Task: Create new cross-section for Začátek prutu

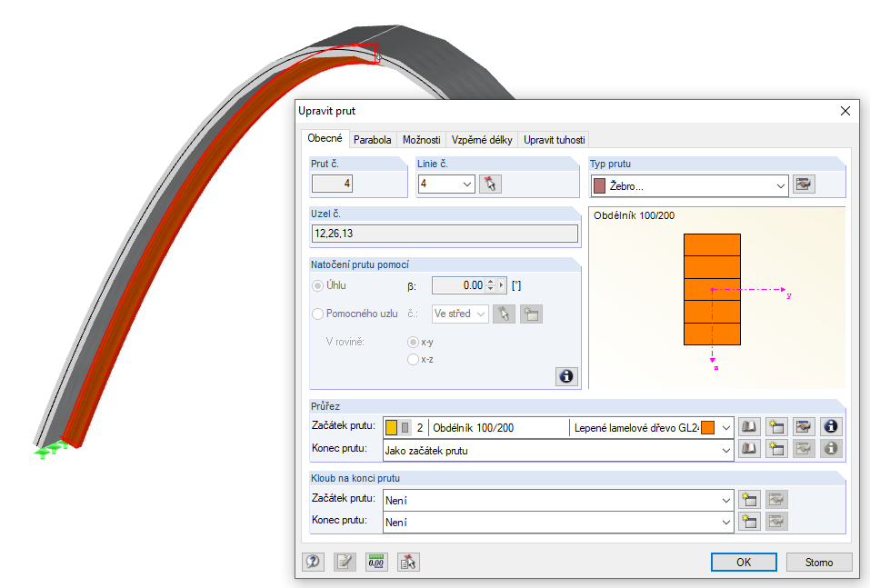Action: tap(776, 426)
